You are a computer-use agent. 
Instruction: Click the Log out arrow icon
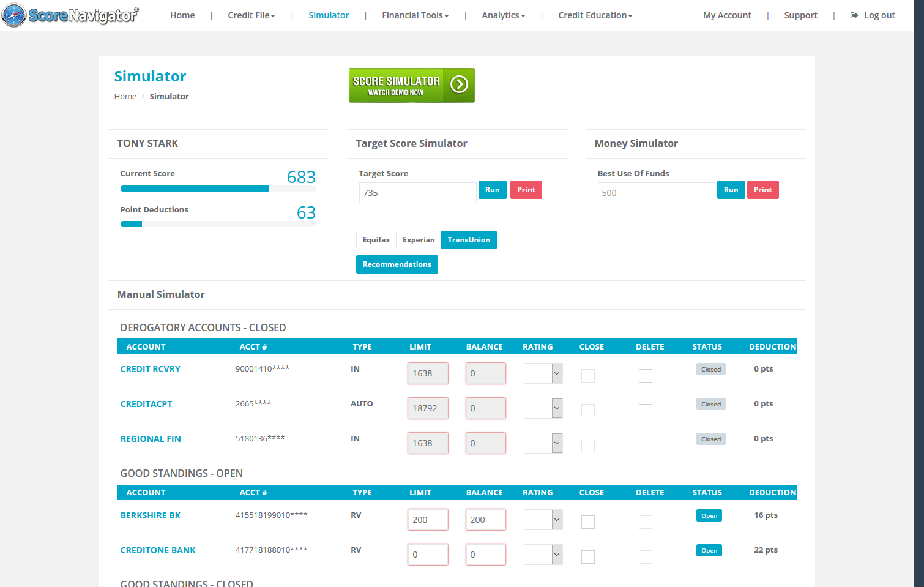pos(854,15)
